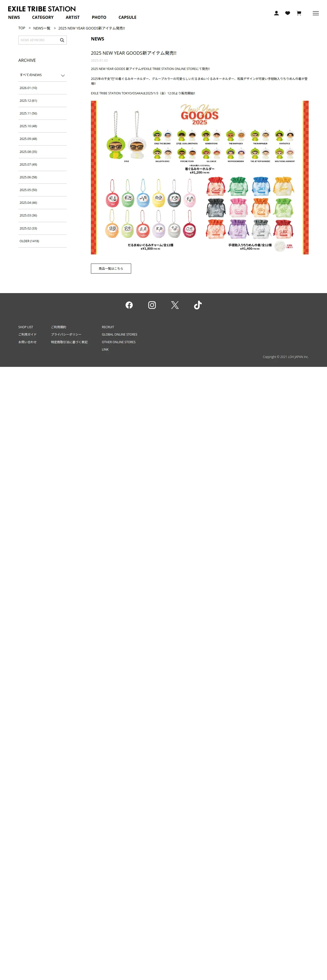Click the New Year Goods 2025 banner image
327x980 pixels.
(x=200, y=178)
